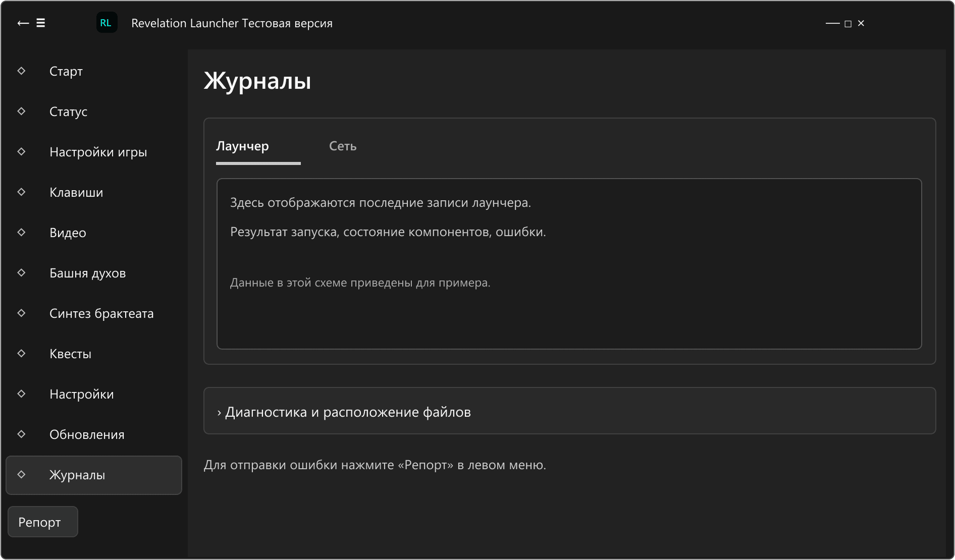Click diamond icon beside Журналы

click(x=21, y=474)
